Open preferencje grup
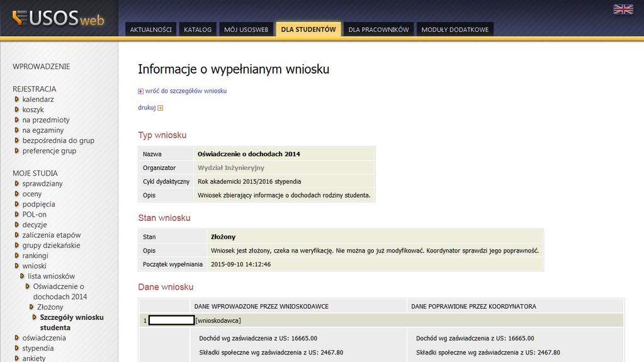 click(49, 151)
